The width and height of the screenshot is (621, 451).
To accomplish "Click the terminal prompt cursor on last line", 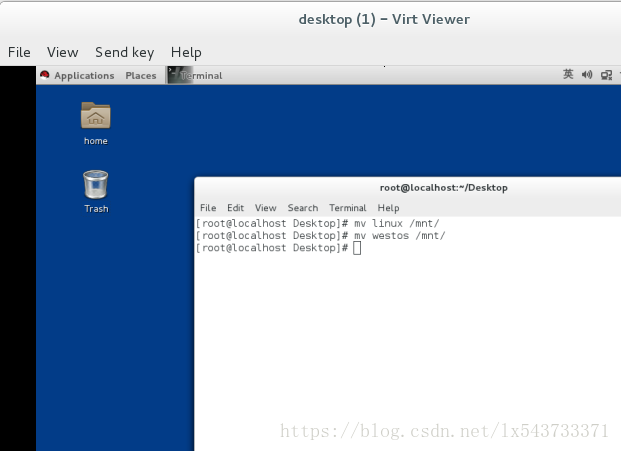I will [357, 248].
